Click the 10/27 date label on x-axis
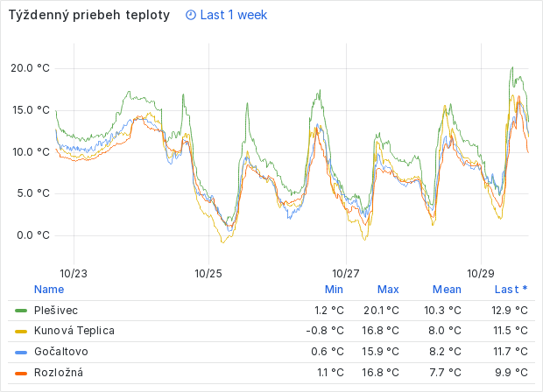The image size is (543, 392). click(346, 273)
